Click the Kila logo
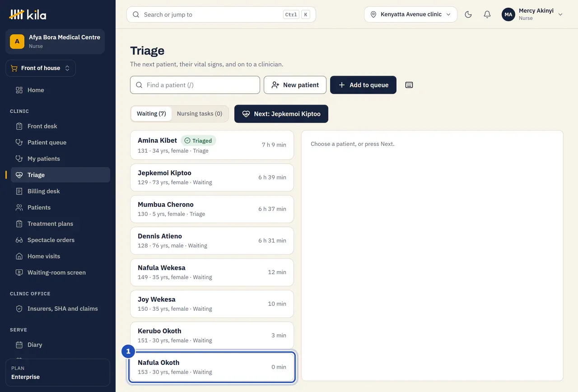This screenshot has width=578, height=392. tap(28, 14)
